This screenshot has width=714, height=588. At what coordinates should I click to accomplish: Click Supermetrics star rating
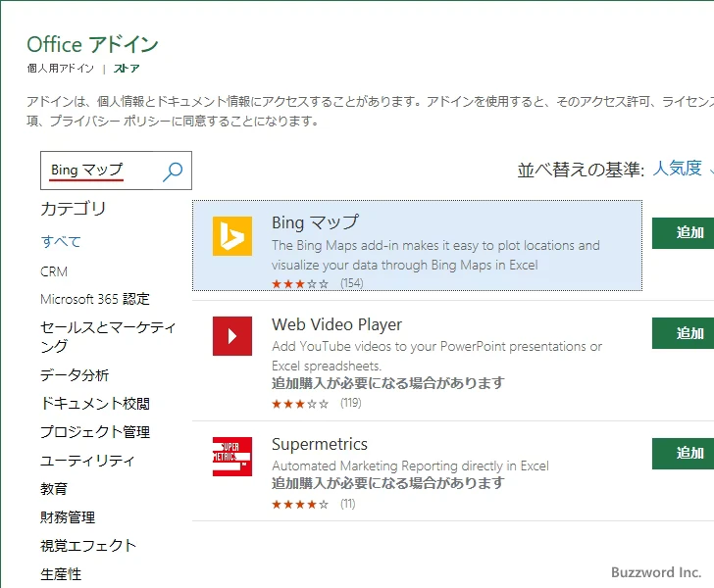pyautogui.click(x=300, y=505)
